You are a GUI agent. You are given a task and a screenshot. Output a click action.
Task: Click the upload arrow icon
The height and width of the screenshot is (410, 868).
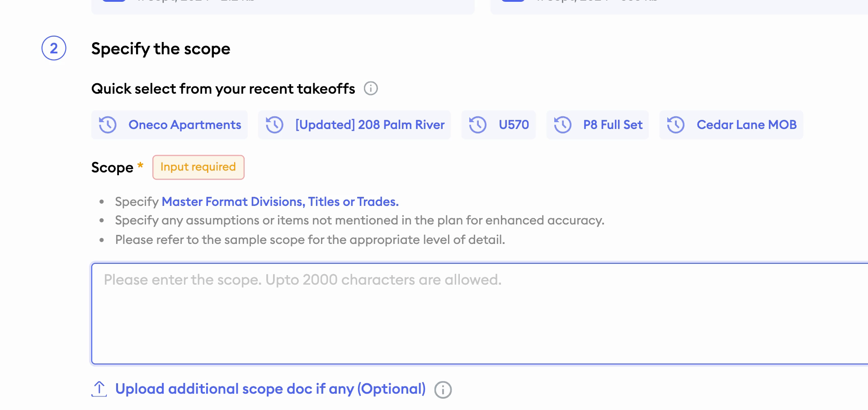[x=99, y=389]
